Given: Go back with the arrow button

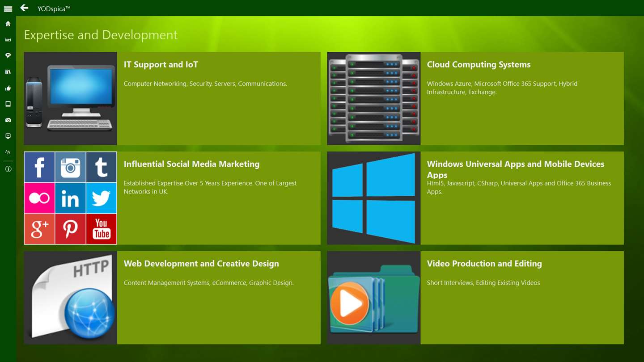Looking at the screenshot, I should click(24, 8).
